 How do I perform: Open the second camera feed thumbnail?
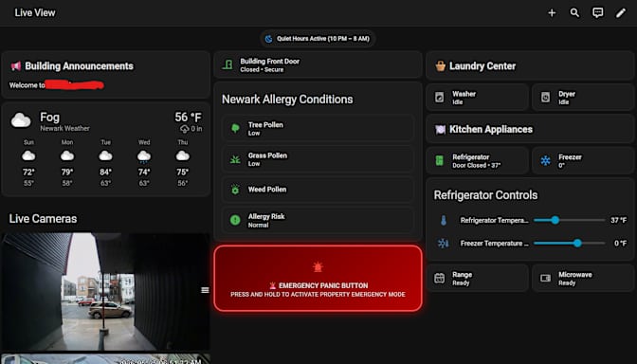105,358
